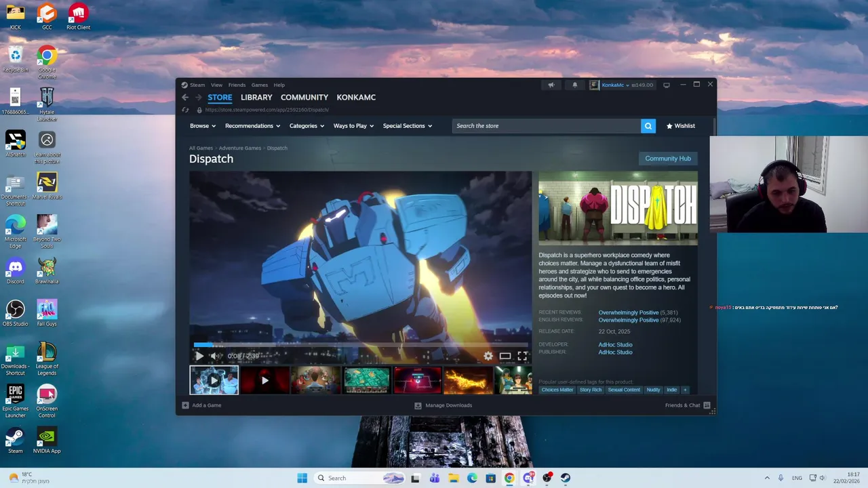
Task: Click the Adventure Games breadcrumb
Action: coord(239,148)
